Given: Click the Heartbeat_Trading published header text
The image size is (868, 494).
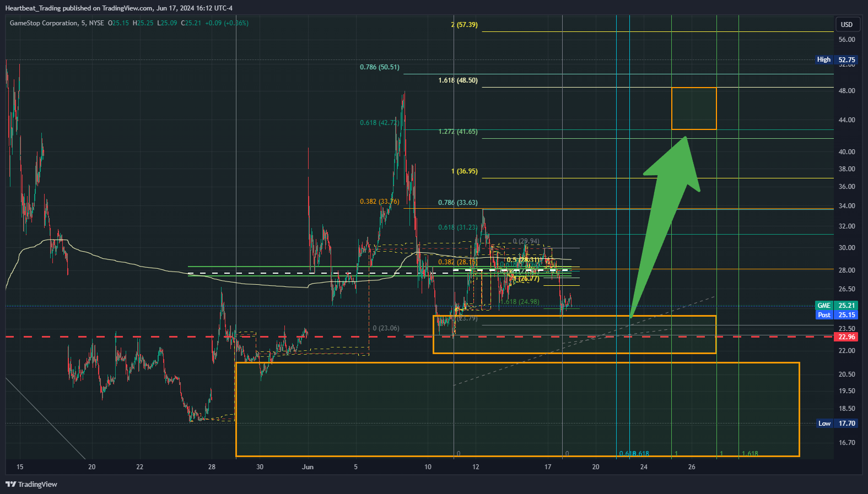Looking at the screenshot, I should coord(118,8).
